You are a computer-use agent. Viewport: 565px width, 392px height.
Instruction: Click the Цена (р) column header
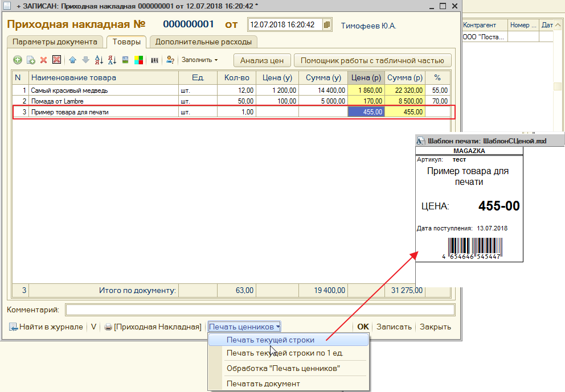coord(366,78)
